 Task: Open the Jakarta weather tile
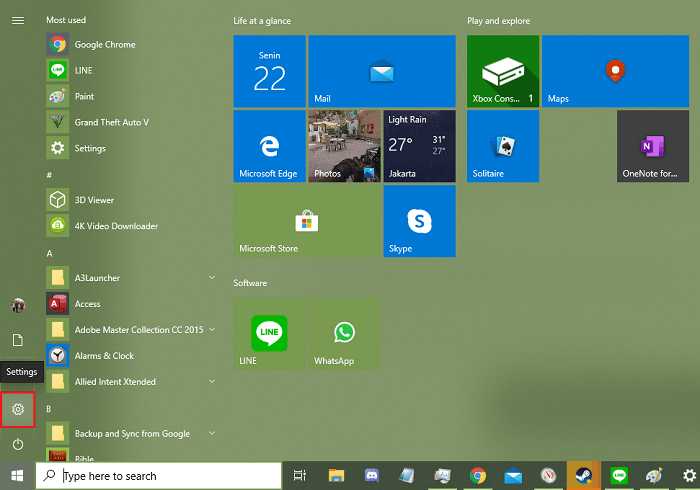click(x=420, y=146)
